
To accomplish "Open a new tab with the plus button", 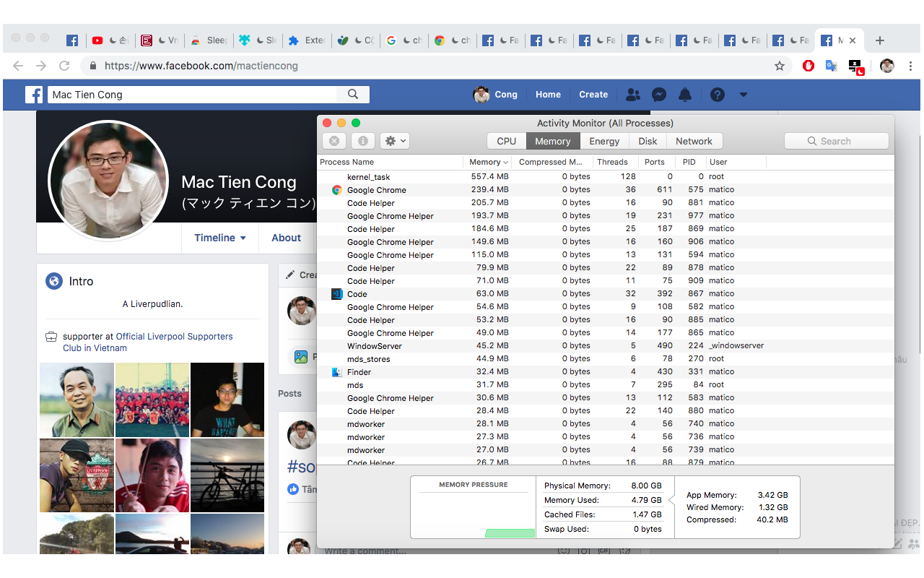I will [880, 40].
